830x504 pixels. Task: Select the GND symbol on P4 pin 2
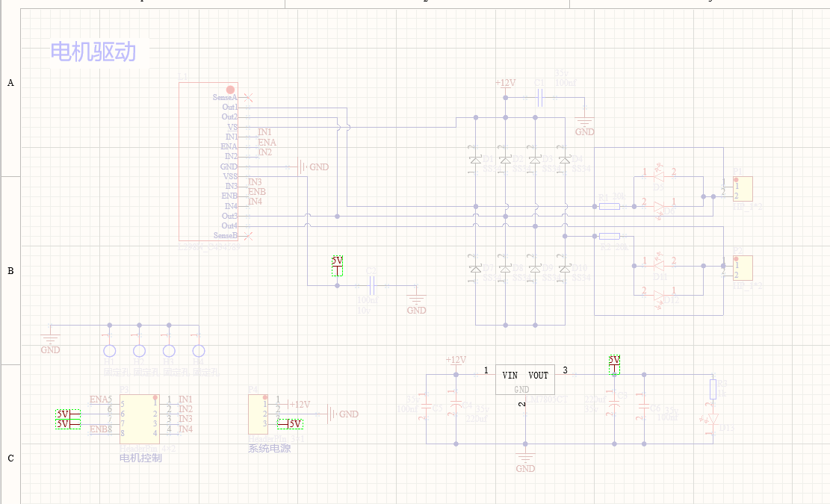[342, 414]
